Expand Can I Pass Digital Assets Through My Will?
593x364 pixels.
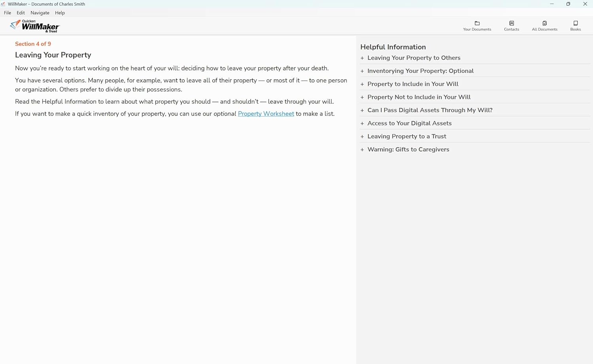click(430, 110)
